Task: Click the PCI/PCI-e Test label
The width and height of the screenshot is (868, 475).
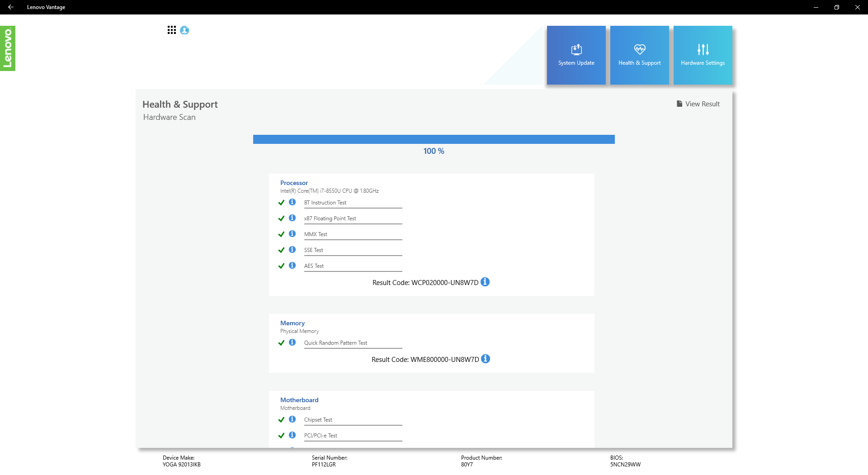Action: (x=321, y=436)
